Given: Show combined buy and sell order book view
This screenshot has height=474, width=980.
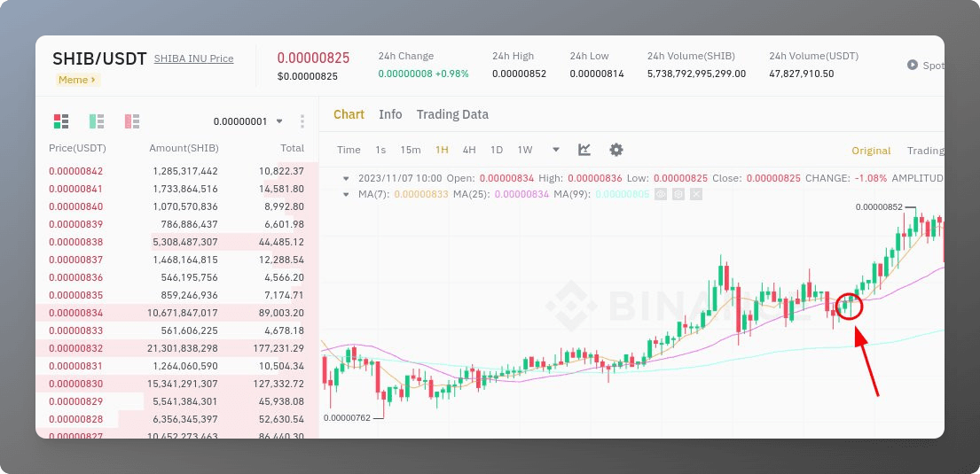Looking at the screenshot, I should pos(61,121).
